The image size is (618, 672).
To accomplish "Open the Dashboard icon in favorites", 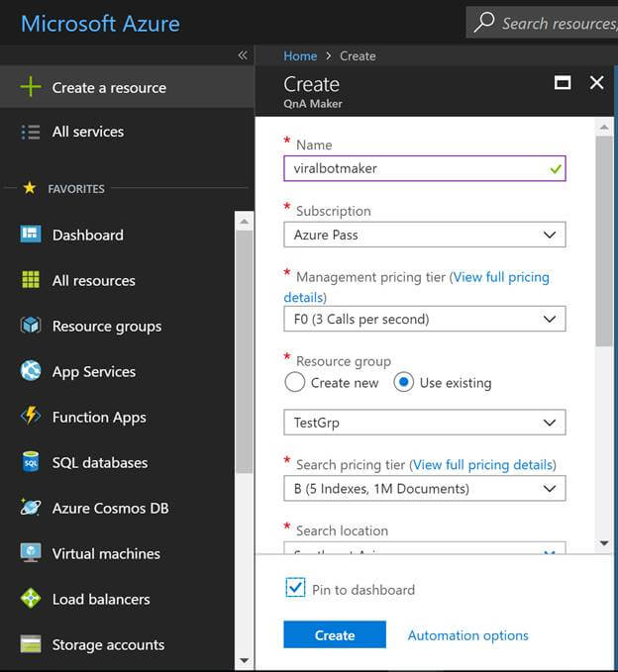I will tap(31, 234).
